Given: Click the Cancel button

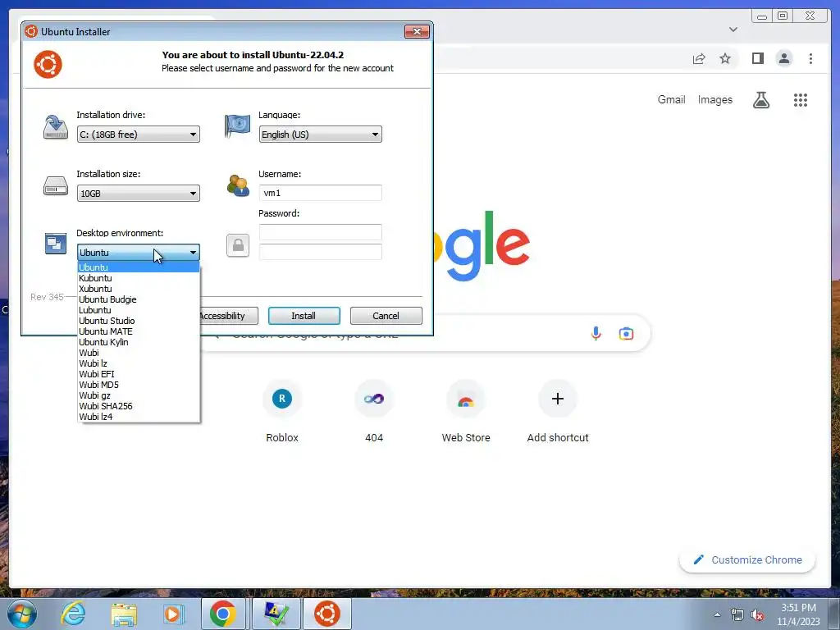Looking at the screenshot, I should 386,316.
